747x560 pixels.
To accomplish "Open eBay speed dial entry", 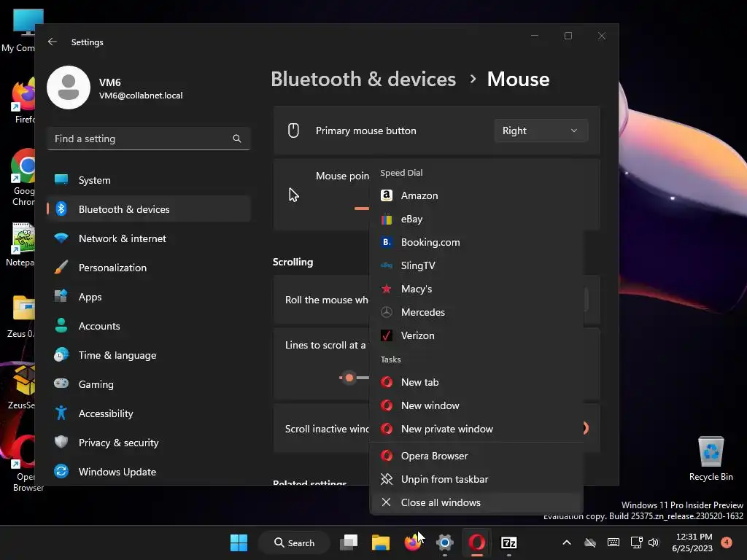I will click(x=476, y=219).
